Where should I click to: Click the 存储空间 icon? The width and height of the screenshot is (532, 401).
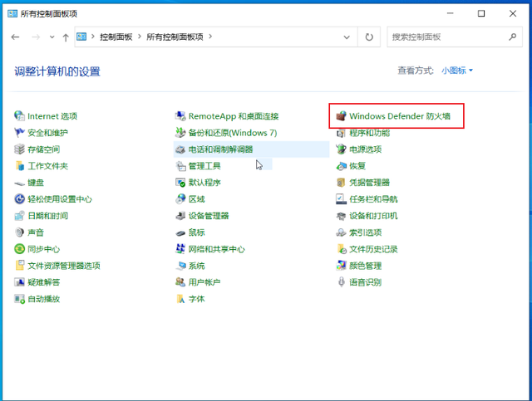click(x=19, y=149)
